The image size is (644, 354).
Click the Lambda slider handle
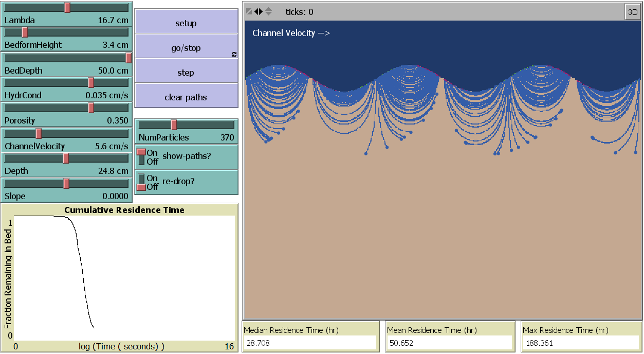[x=67, y=7]
